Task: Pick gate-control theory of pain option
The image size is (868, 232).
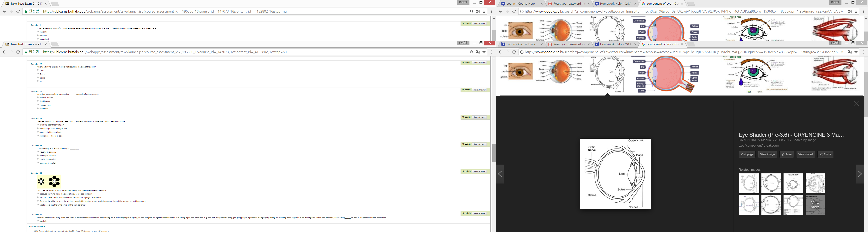Action: point(38,132)
